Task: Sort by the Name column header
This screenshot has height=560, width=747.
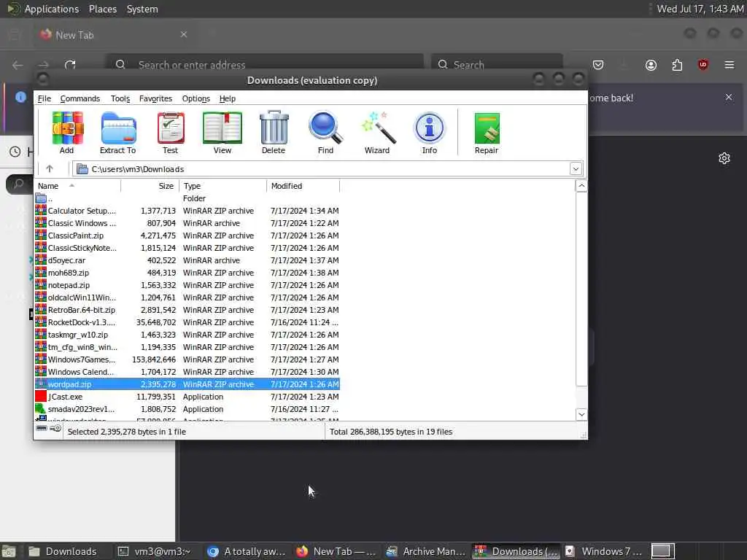Action: point(77,186)
